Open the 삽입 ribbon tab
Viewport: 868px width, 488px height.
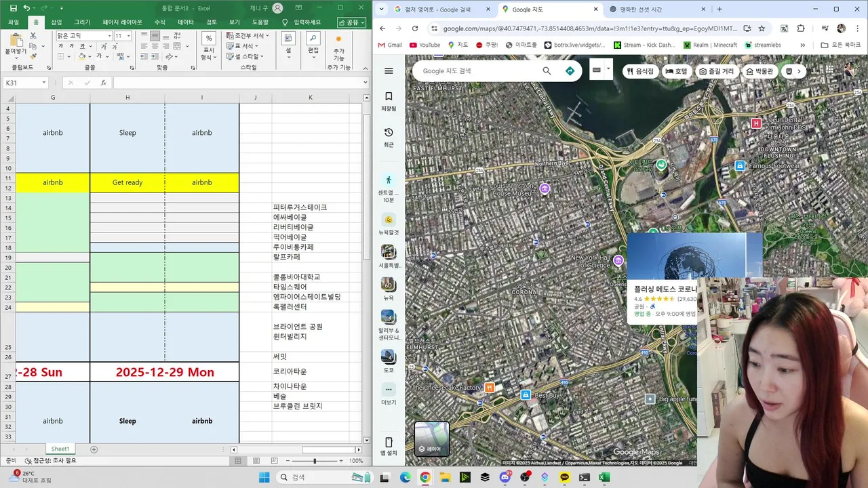[56, 22]
